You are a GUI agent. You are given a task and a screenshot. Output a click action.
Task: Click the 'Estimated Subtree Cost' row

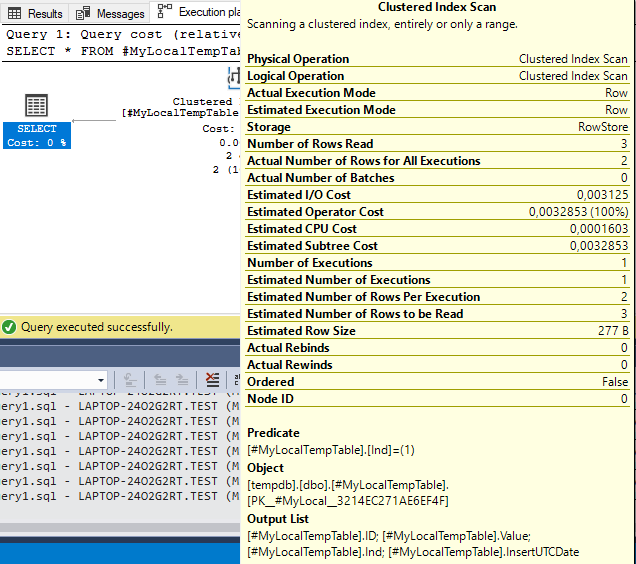coord(437,246)
